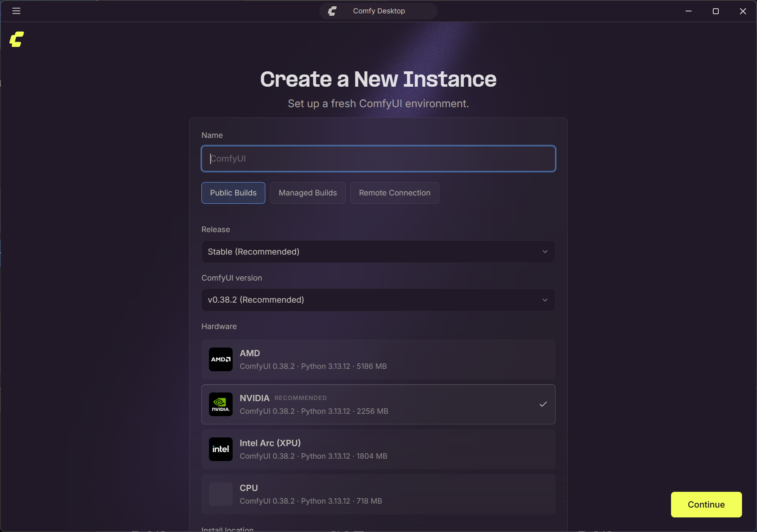This screenshot has height=532, width=757.
Task: Select AMD hardware option
Action: point(378,359)
